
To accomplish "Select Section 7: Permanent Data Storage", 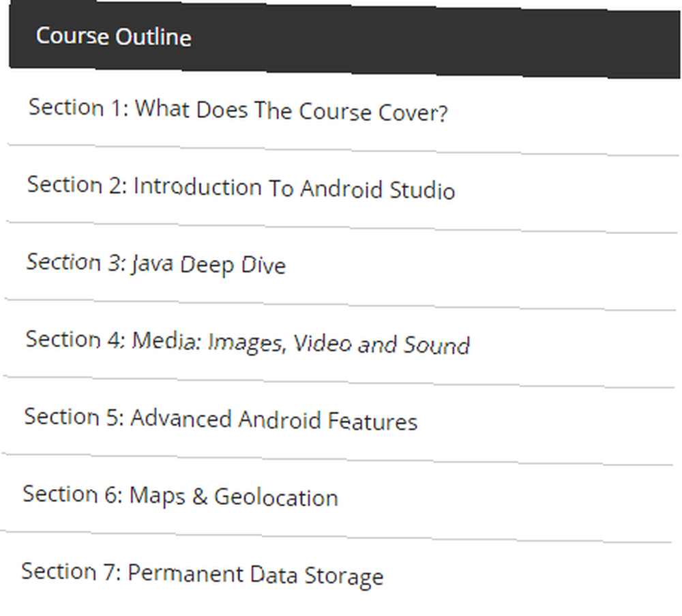I will (x=335, y=574).
